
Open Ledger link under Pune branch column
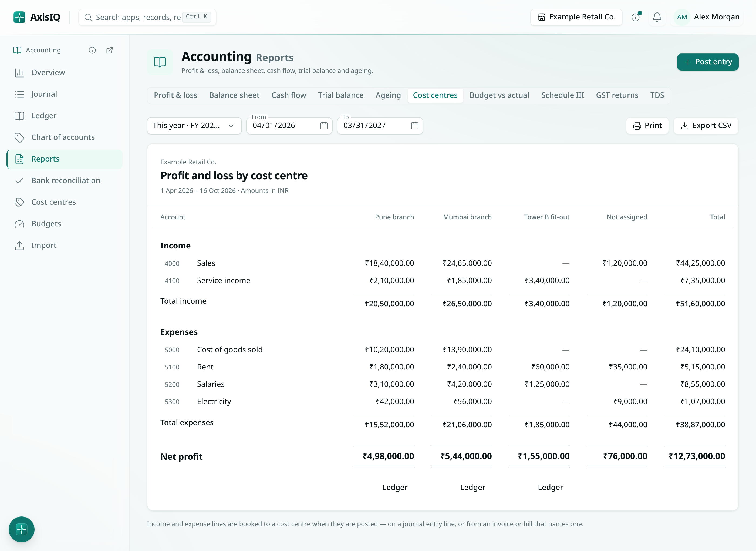395,487
